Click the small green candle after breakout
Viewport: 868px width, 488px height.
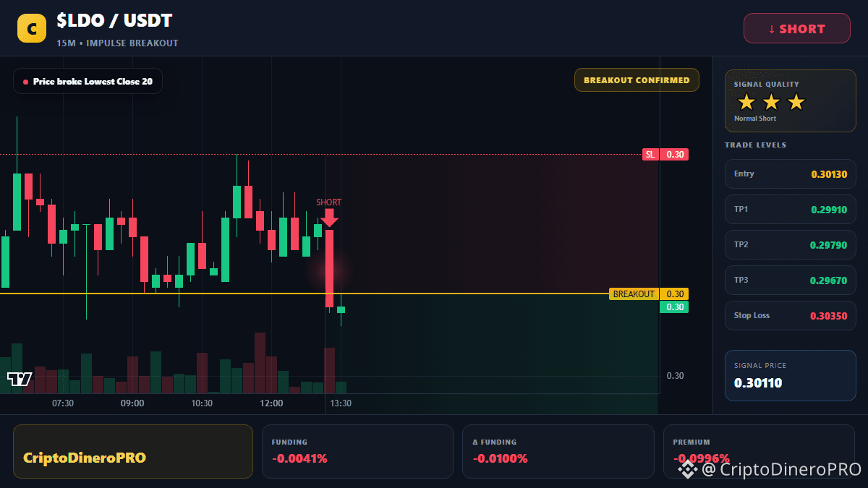(x=341, y=309)
